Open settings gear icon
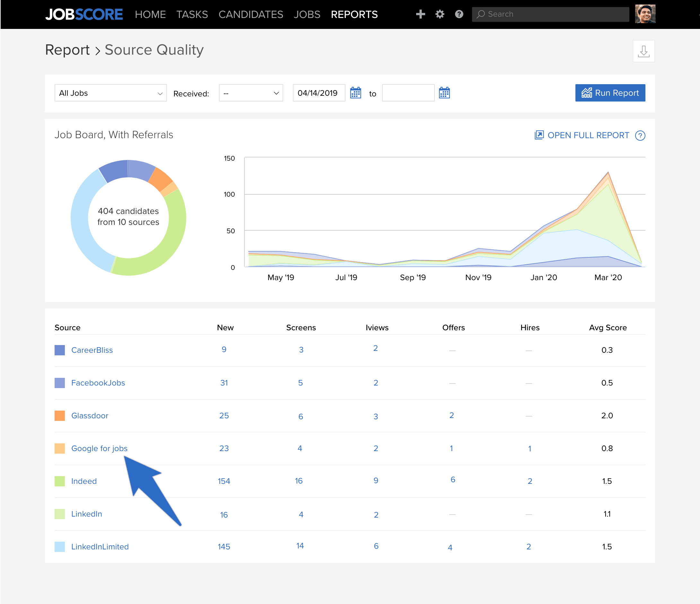 (x=440, y=14)
